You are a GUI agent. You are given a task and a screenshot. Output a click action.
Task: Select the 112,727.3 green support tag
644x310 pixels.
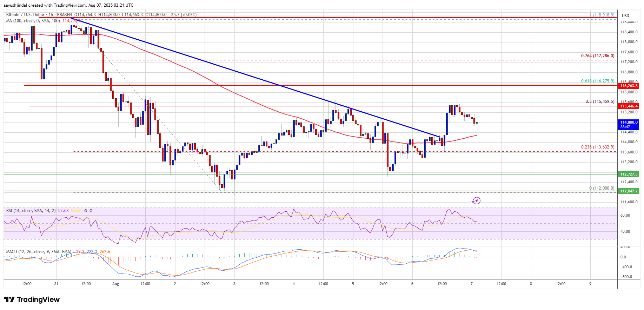(629, 174)
